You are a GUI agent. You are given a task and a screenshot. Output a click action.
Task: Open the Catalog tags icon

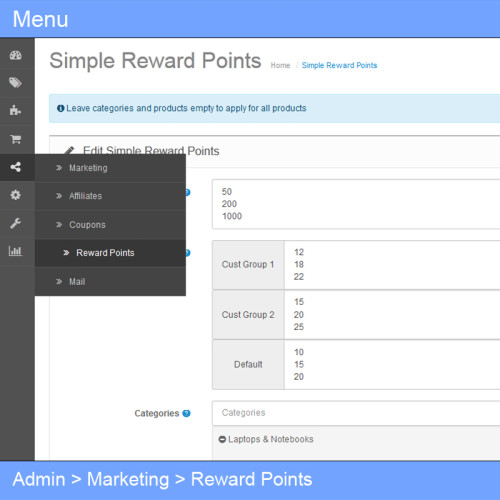(15, 82)
